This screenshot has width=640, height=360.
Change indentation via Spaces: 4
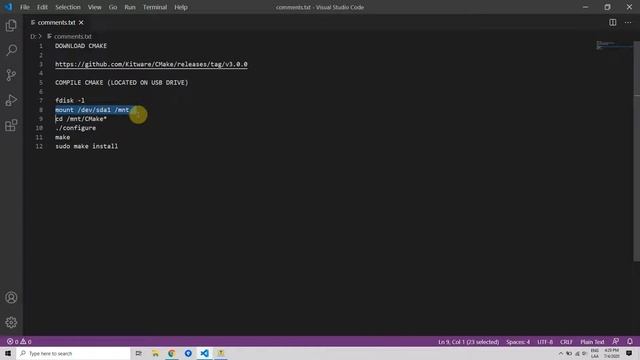tap(518, 342)
